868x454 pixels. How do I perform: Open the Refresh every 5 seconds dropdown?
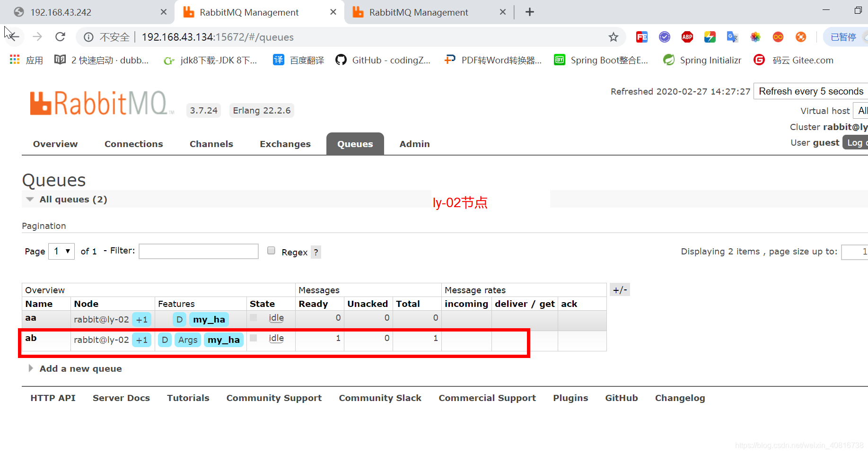(x=811, y=91)
